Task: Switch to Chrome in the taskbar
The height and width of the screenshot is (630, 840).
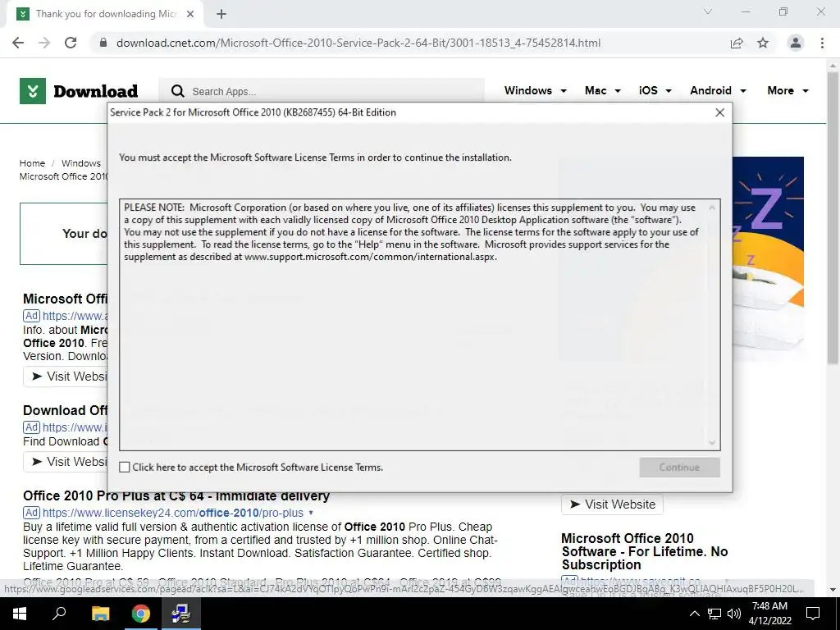Action: point(141,614)
